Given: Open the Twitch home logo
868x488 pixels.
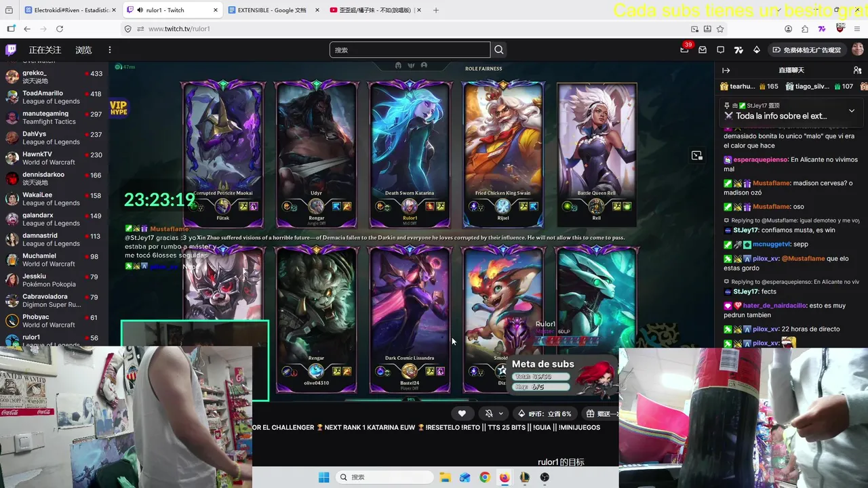Looking at the screenshot, I should [x=11, y=49].
